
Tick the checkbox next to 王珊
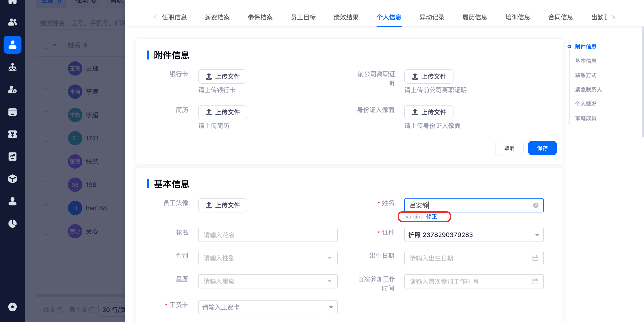pyautogui.click(x=47, y=68)
